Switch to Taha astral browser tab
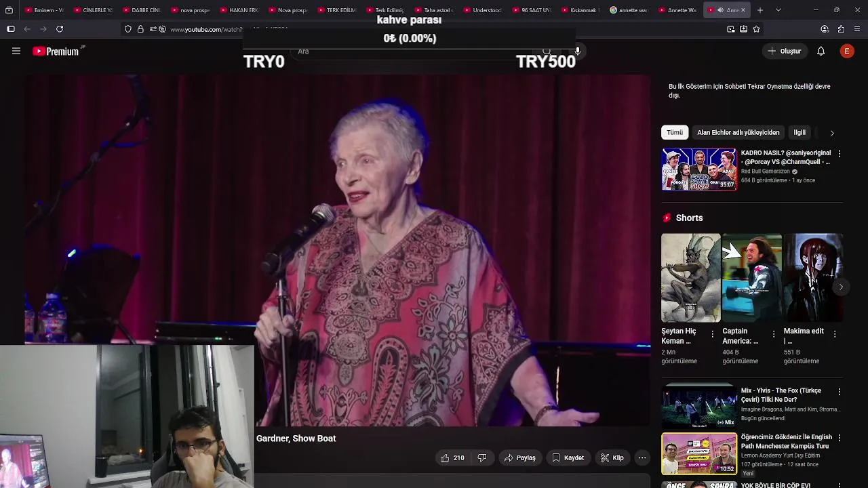Screen dimensions: 868x488 [x=434, y=10]
